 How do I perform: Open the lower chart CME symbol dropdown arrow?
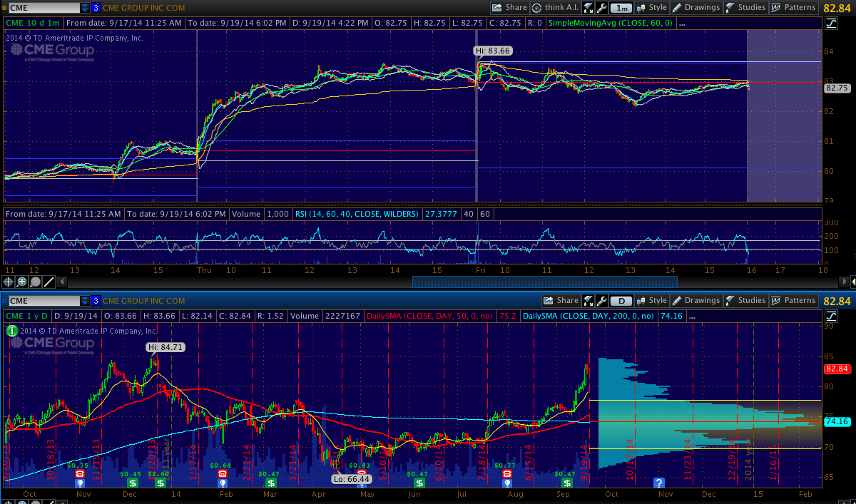86,301
